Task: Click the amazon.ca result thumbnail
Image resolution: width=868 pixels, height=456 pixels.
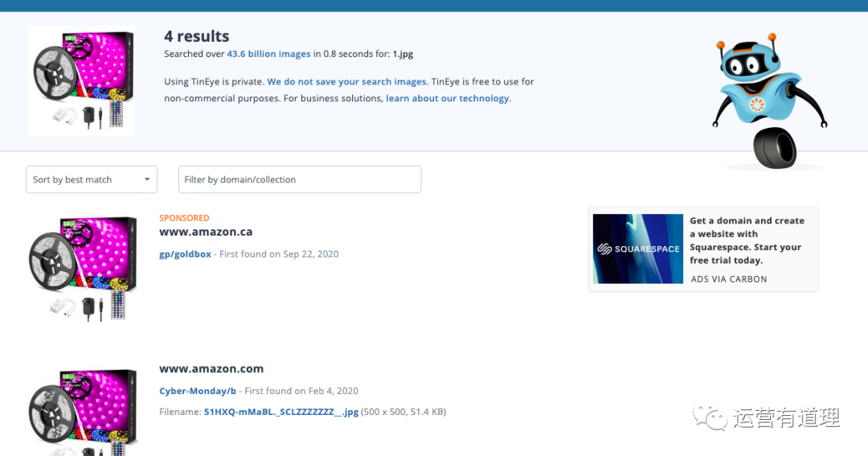Action: 83,268
